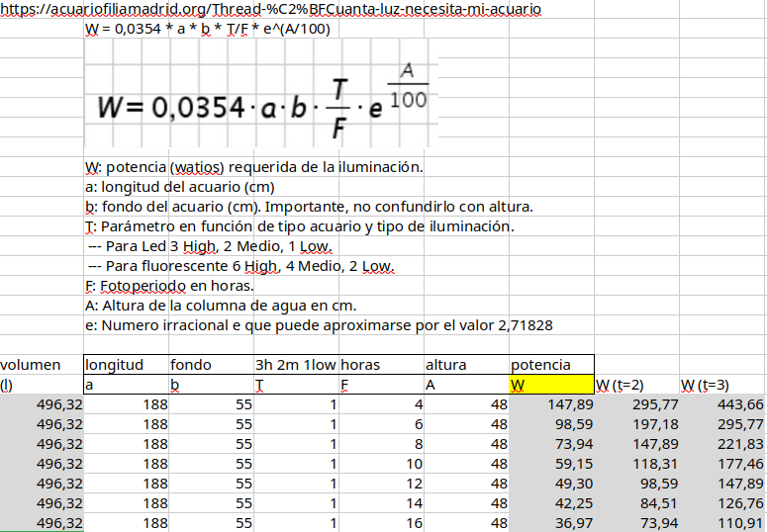Screen dimensions: 767x532
Task: Click the 'potencia' header cell
Action: click(551, 365)
